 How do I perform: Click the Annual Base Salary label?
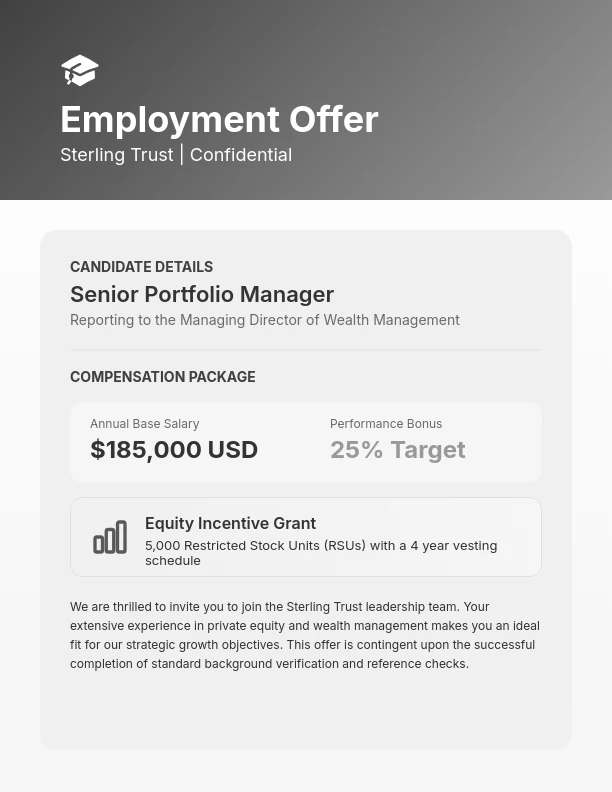tap(144, 424)
